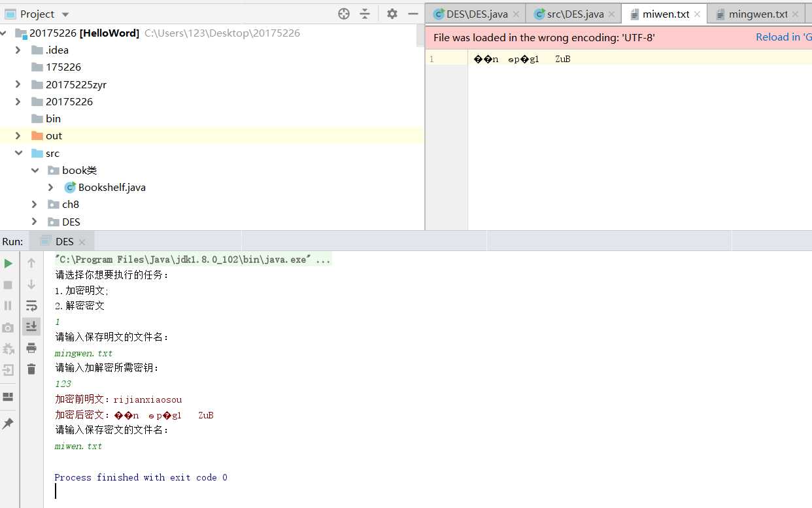Click the Collapse All icon in Project panel
812x508 pixels.
[x=365, y=14]
